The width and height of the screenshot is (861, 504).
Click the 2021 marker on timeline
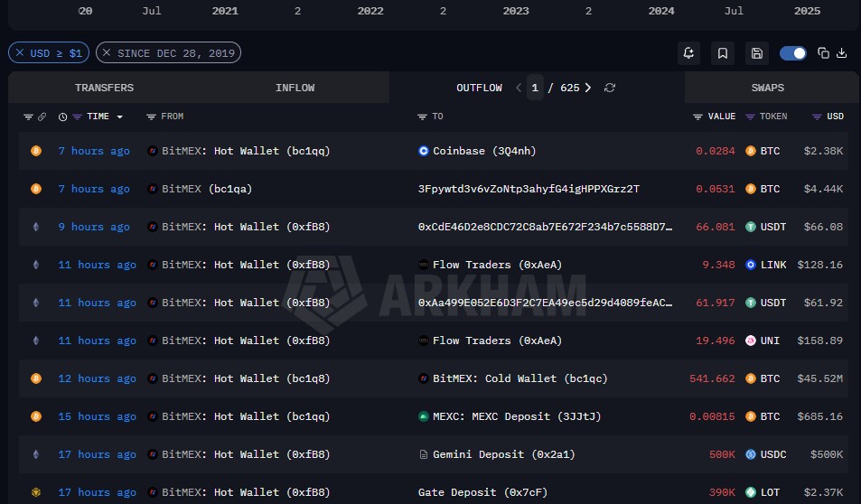coord(225,11)
